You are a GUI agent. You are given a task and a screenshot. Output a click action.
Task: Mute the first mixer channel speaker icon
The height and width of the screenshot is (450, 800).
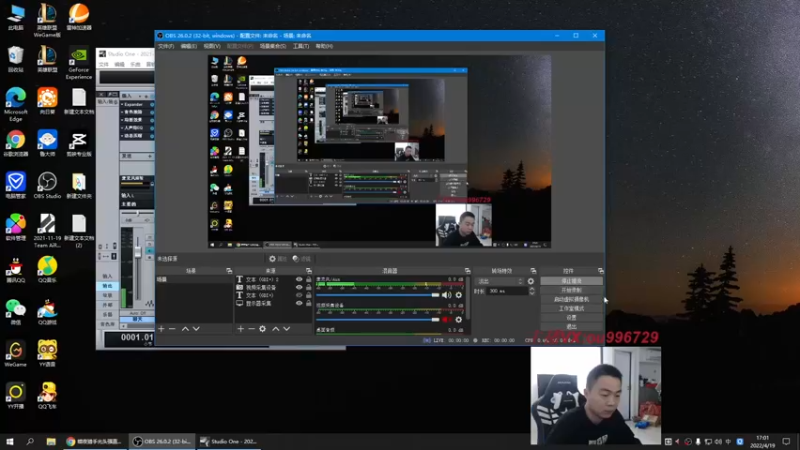coord(446,295)
